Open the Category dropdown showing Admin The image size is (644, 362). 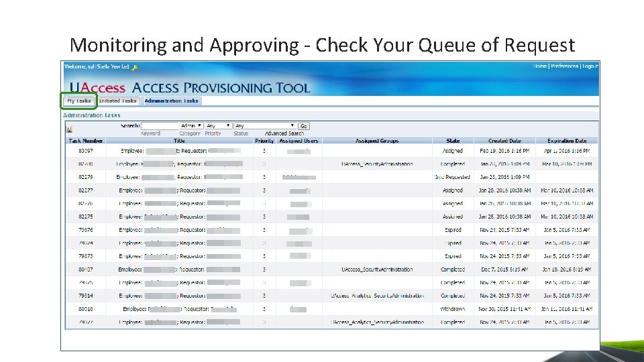pos(191,125)
